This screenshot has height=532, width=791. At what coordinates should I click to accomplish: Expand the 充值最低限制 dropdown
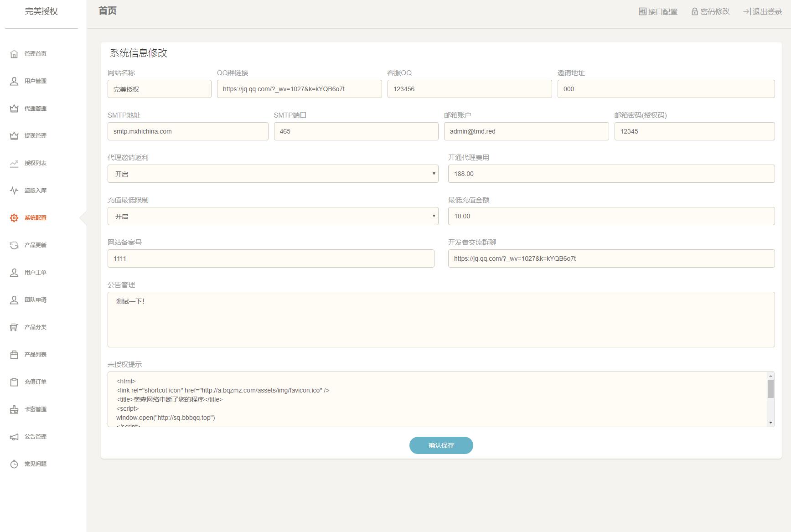pyautogui.click(x=273, y=216)
